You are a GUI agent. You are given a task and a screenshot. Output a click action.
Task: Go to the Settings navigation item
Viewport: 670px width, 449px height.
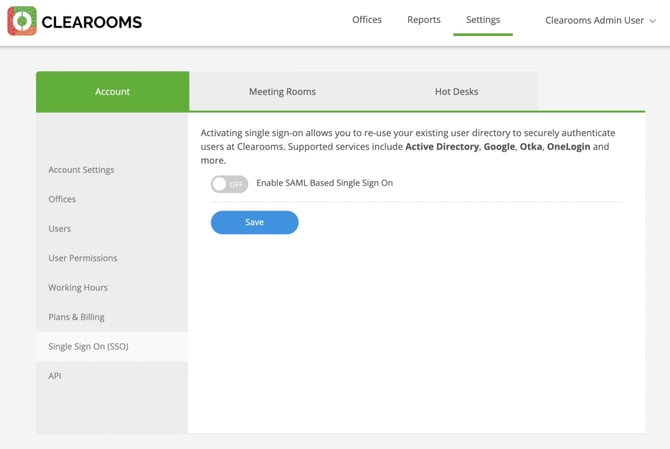click(x=483, y=20)
